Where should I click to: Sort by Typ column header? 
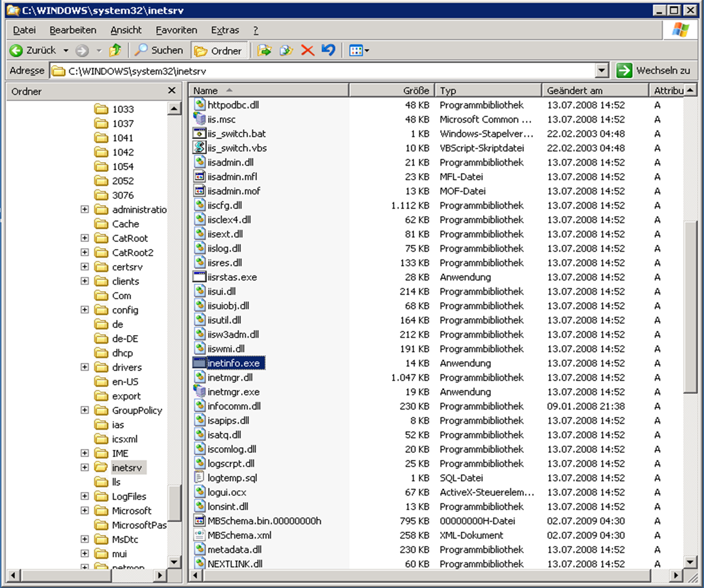click(488, 90)
